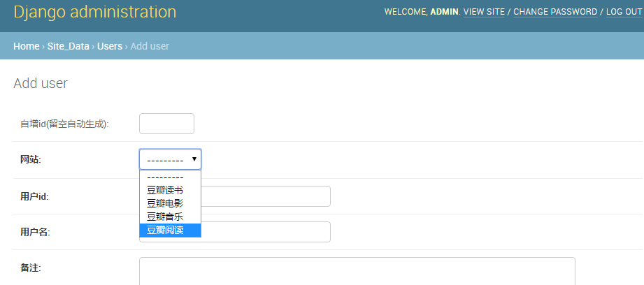Viewport: 644px width, 285px height.
Task: Choose 豆瓣电影 in the dropdown list
Action: coord(170,204)
